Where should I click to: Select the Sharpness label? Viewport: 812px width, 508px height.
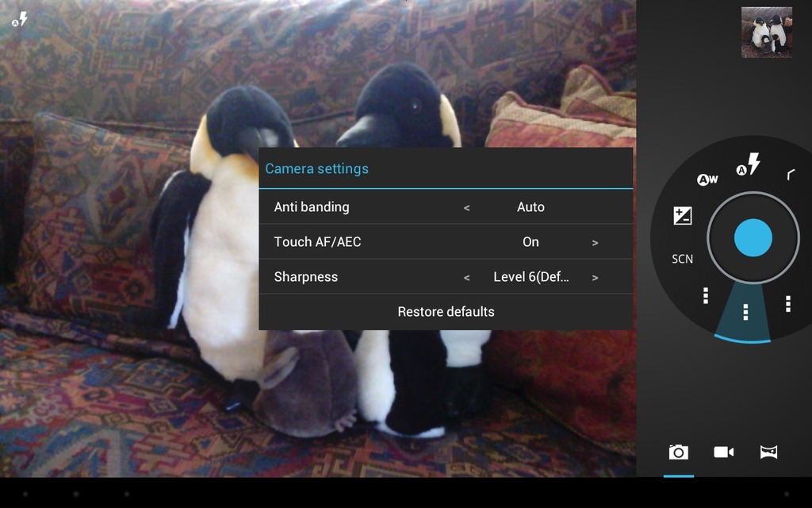(x=306, y=277)
